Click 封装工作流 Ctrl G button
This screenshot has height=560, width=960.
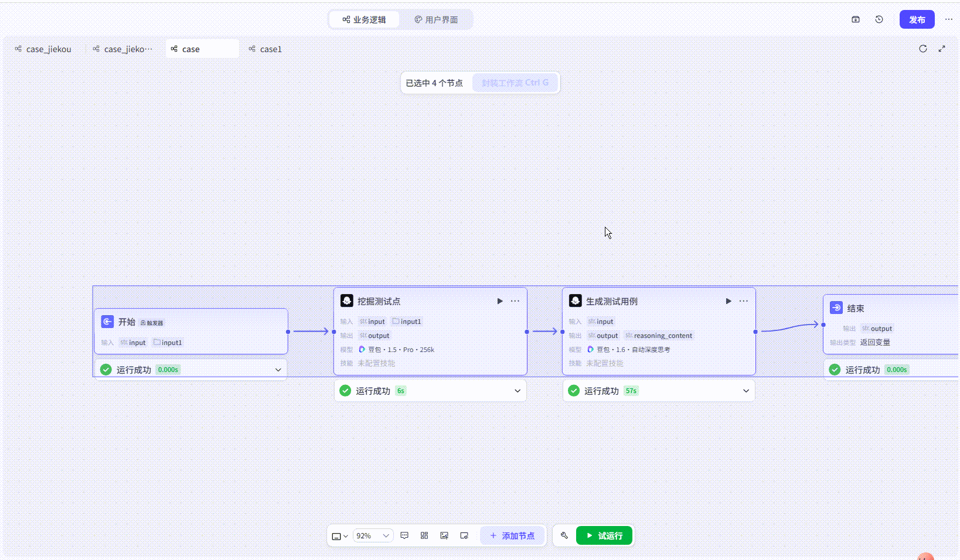pos(515,83)
